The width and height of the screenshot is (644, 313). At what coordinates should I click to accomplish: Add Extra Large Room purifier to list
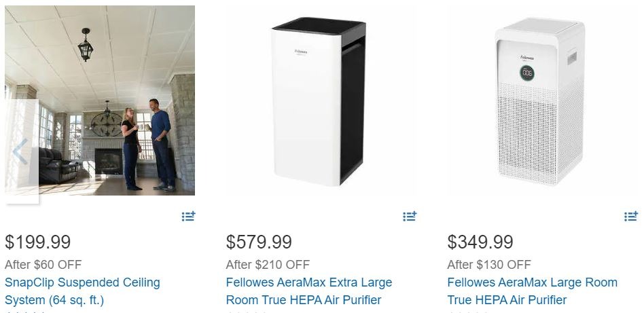410,216
